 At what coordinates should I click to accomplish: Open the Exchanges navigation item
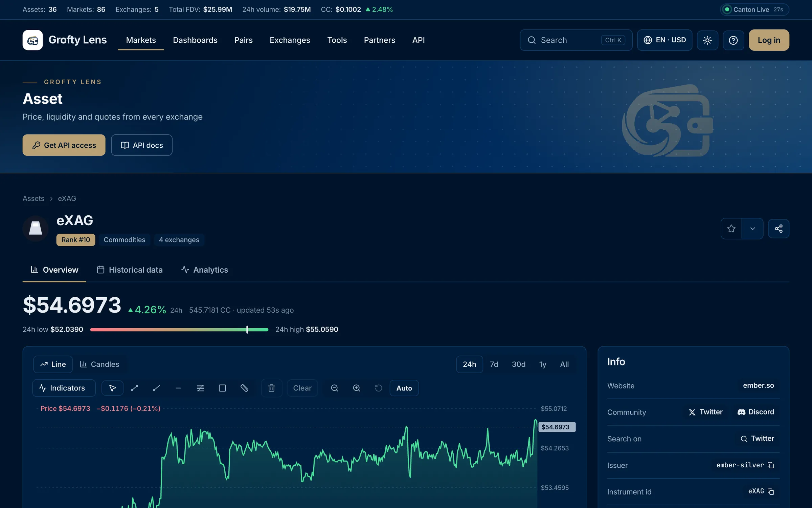coord(290,40)
